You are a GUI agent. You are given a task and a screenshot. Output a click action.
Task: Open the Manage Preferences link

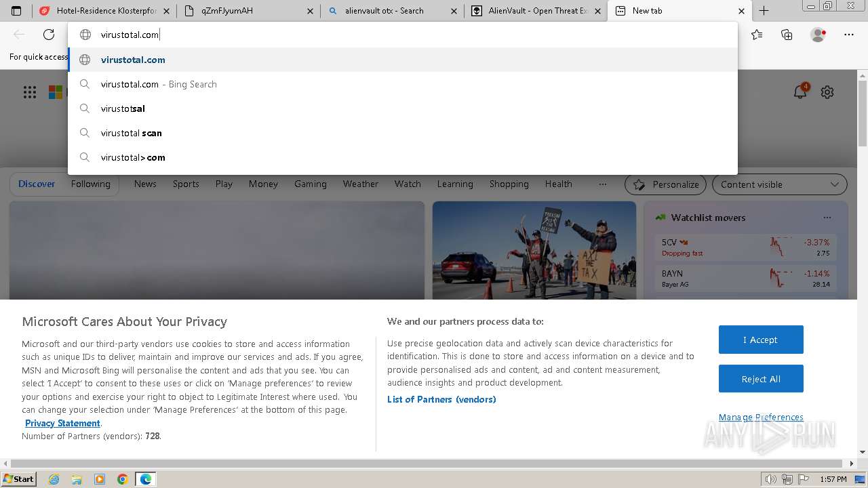tap(761, 417)
